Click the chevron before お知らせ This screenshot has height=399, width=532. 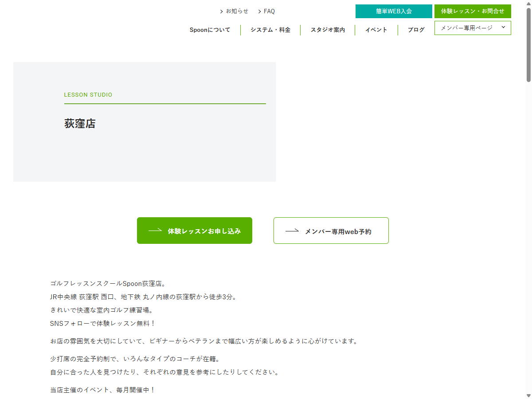(x=221, y=12)
